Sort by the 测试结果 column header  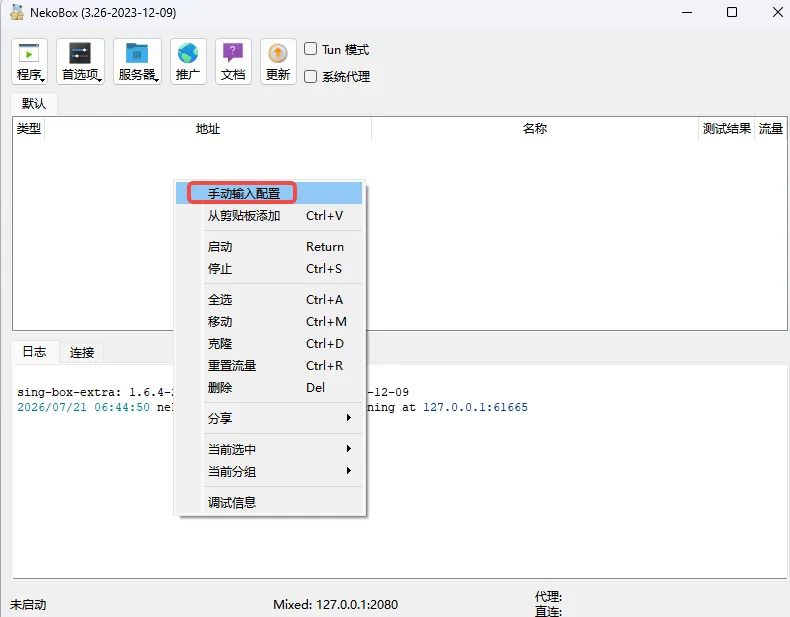tap(727, 129)
